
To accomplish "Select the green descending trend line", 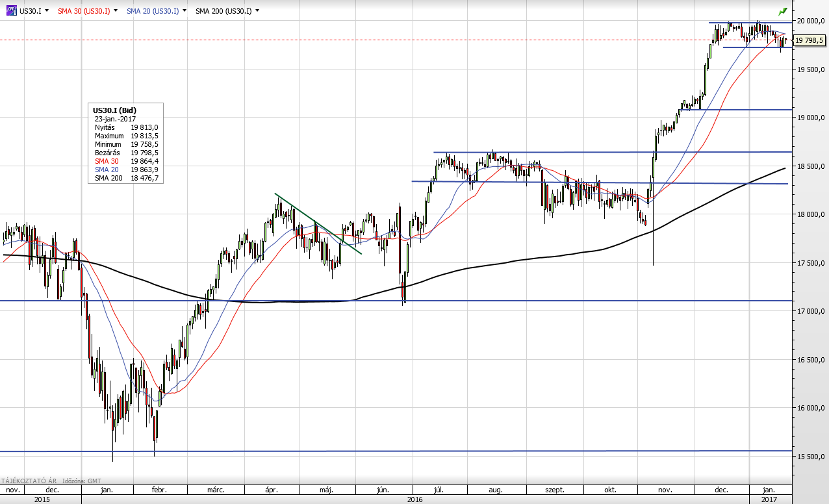I will click(318, 223).
